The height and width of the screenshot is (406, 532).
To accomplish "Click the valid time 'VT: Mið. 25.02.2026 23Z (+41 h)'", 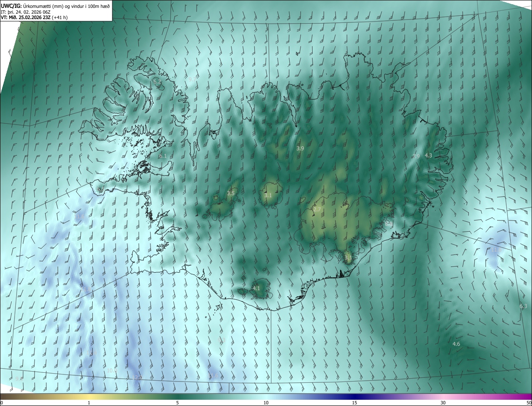I will [34, 17].
